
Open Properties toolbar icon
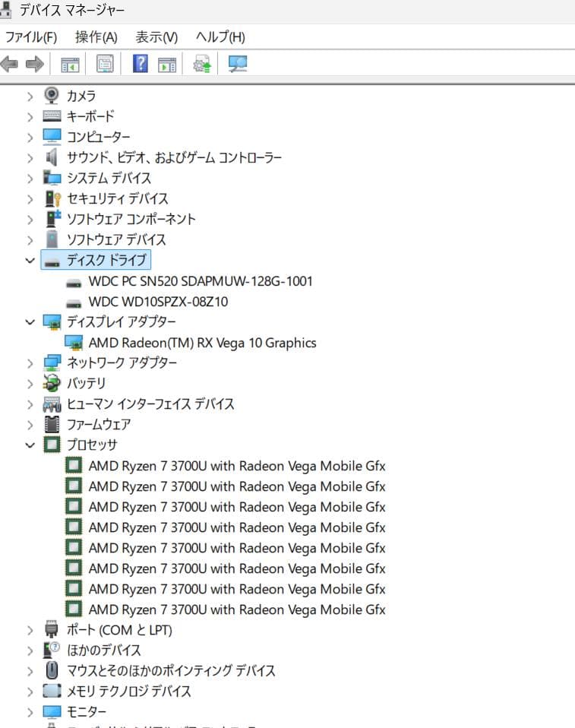pos(105,64)
